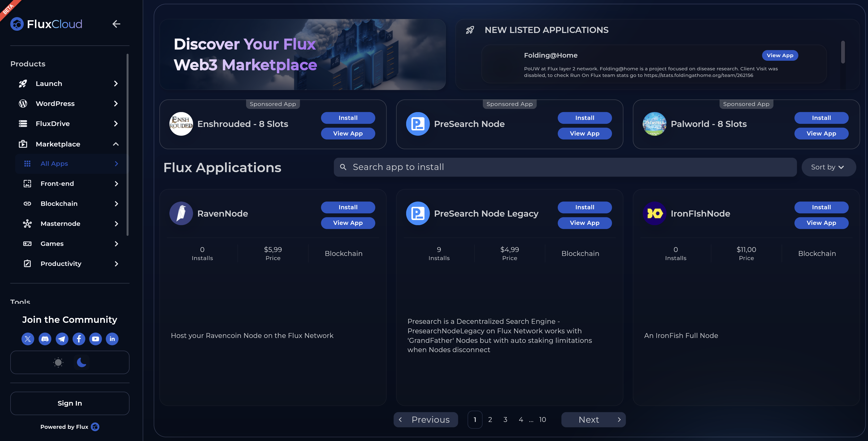Click the Front-end category icon

[x=27, y=183]
